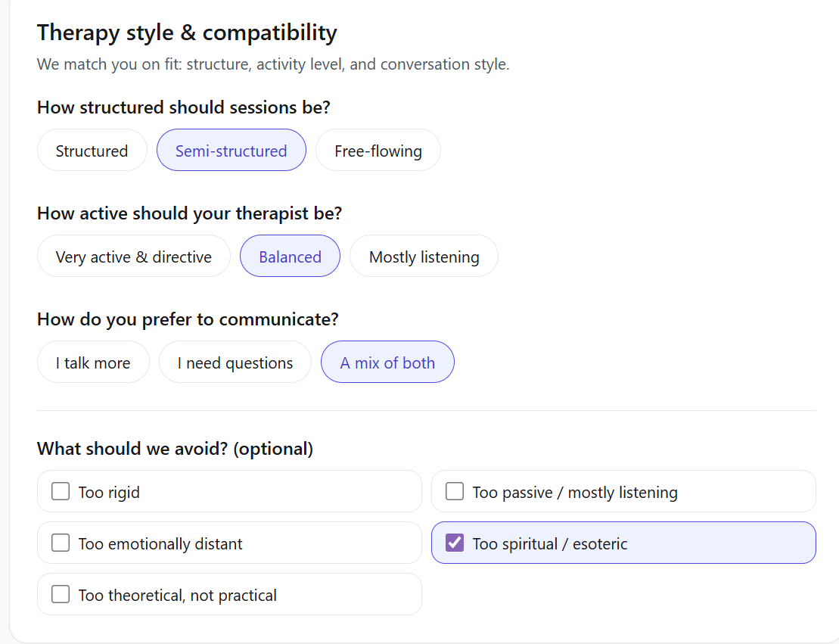839x644 pixels.
Task: Check the Too rigid checkbox
Action: (61, 492)
